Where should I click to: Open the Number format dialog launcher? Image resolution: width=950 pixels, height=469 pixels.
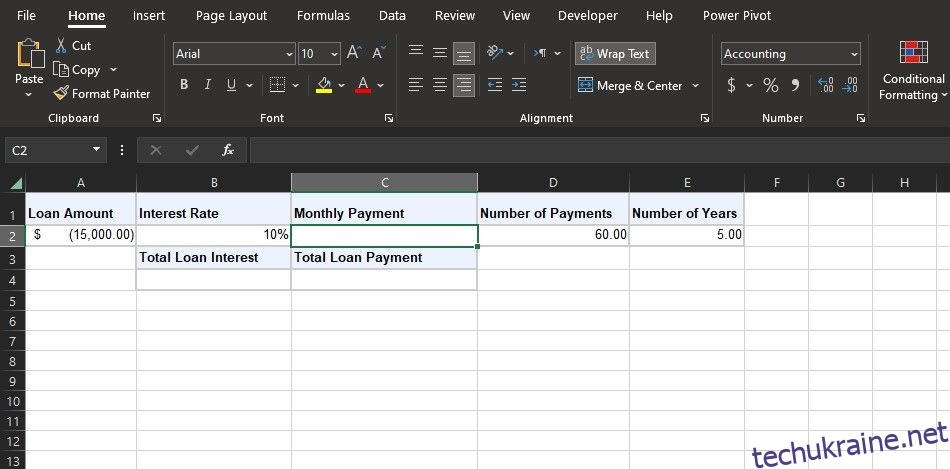pos(861,119)
